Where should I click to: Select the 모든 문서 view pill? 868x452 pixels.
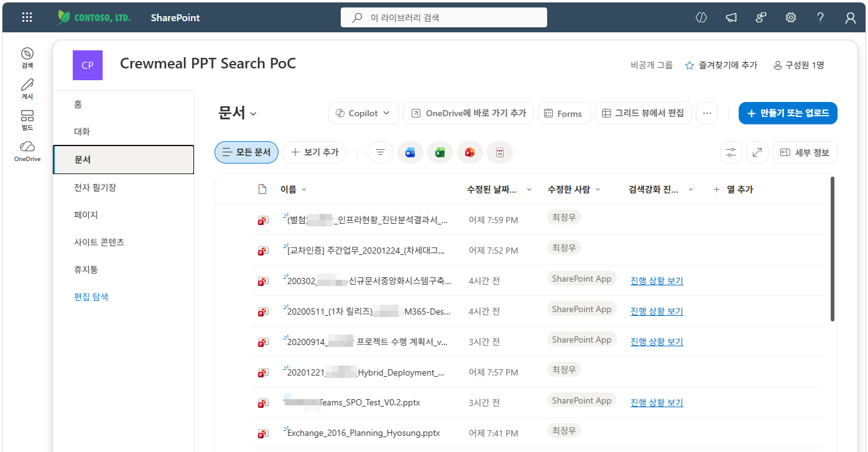point(246,152)
